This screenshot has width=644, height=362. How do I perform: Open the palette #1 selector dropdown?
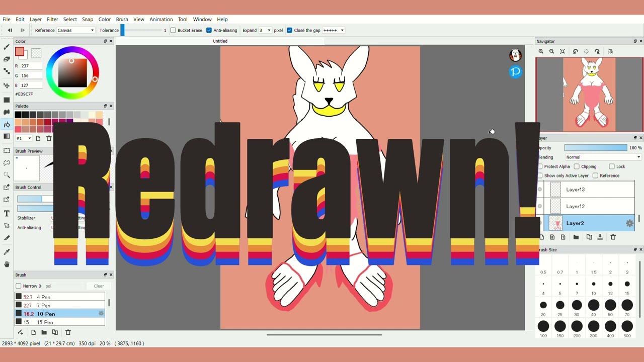pyautogui.click(x=24, y=138)
